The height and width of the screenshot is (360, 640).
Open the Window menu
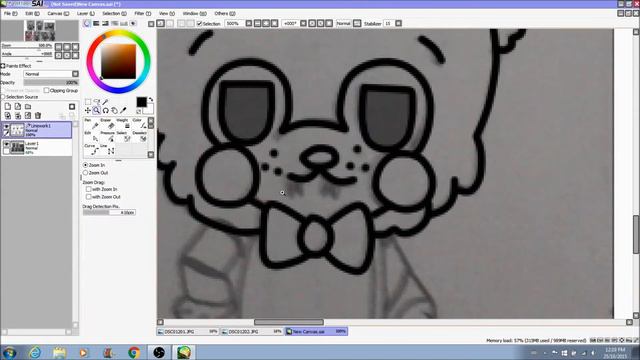click(x=194, y=13)
